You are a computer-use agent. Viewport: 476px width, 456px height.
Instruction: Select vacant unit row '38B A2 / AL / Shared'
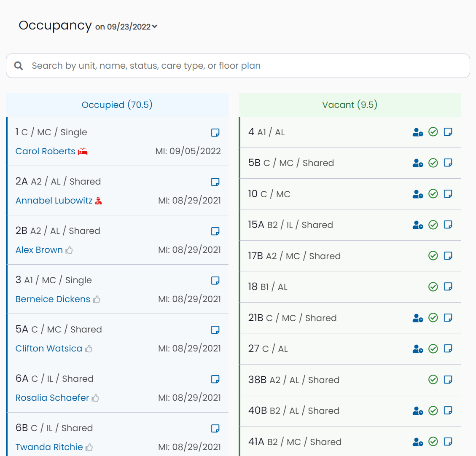pos(350,380)
